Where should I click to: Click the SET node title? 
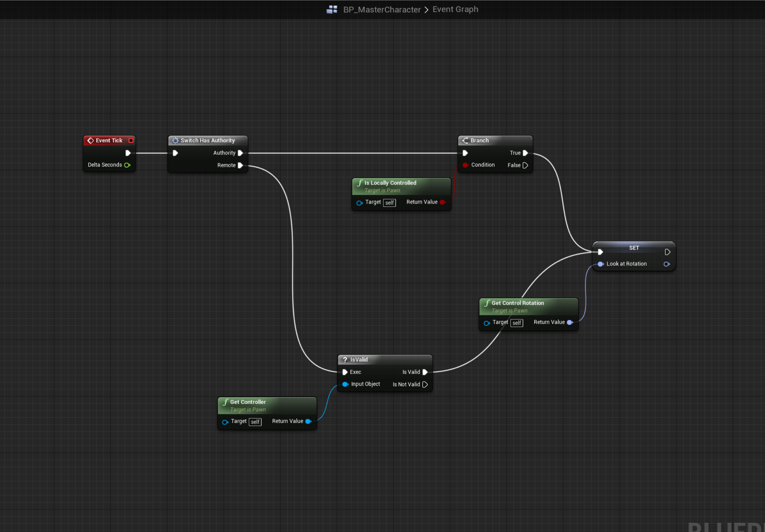point(634,248)
